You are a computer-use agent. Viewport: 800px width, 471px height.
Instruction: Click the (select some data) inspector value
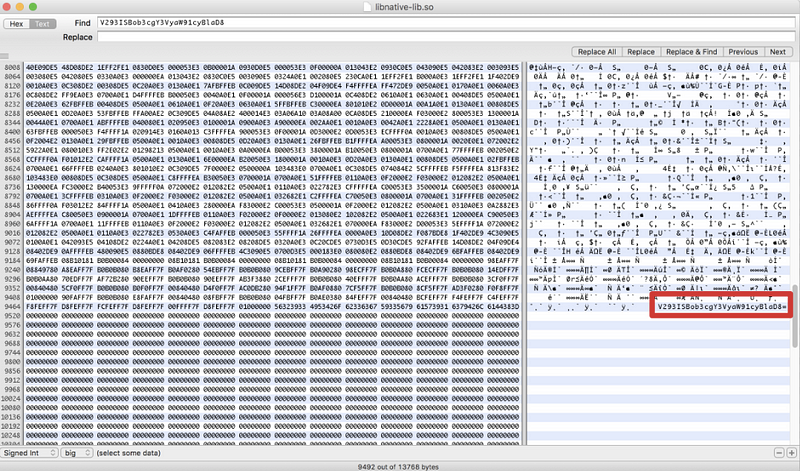[128, 453]
